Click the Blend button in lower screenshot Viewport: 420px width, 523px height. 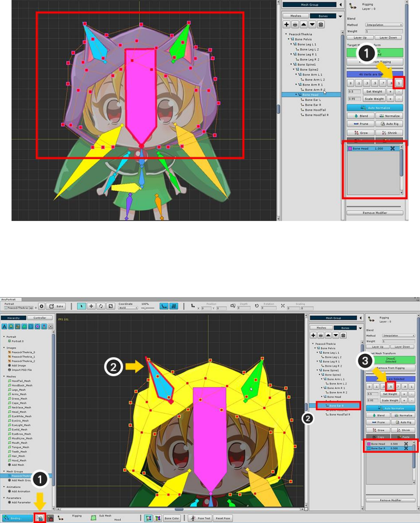378,416
